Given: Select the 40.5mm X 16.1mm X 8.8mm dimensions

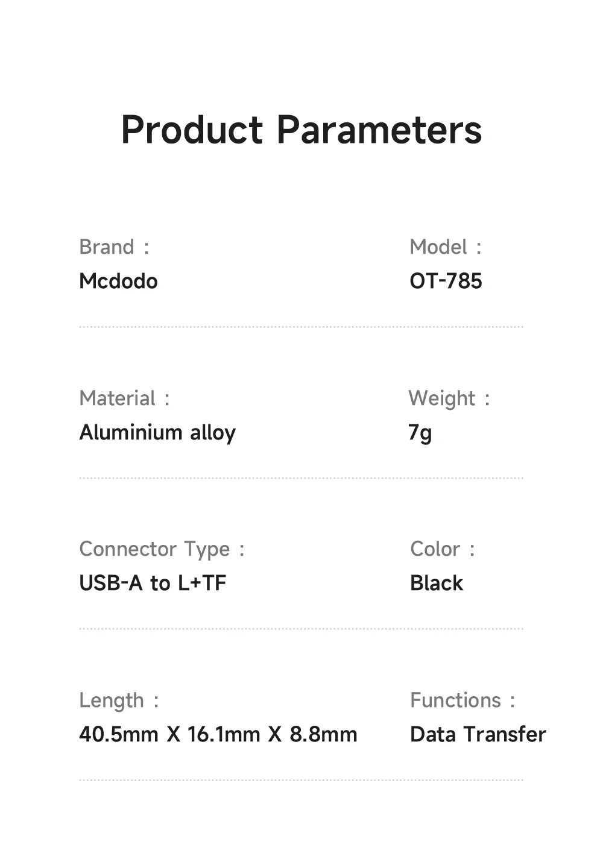Looking at the screenshot, I should pyautogui.click(x=218, y=735).
